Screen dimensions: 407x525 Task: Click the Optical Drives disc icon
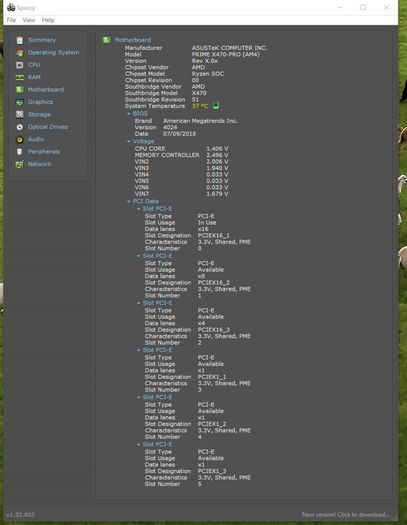(x=20, y=127)
